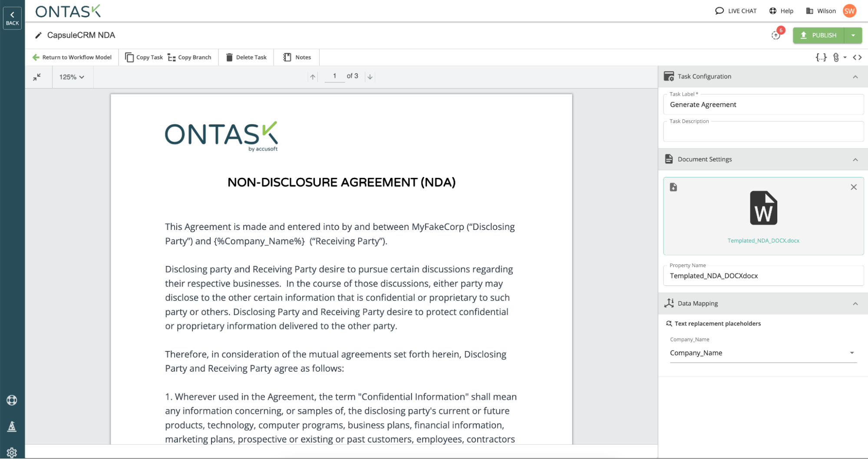Open the Company_Name mapping dropdown

click(x=763, y=353)
